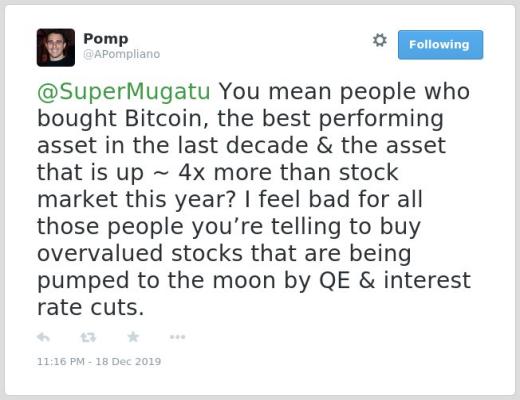Open the three-dot more options menu

[x=177, y=337]
